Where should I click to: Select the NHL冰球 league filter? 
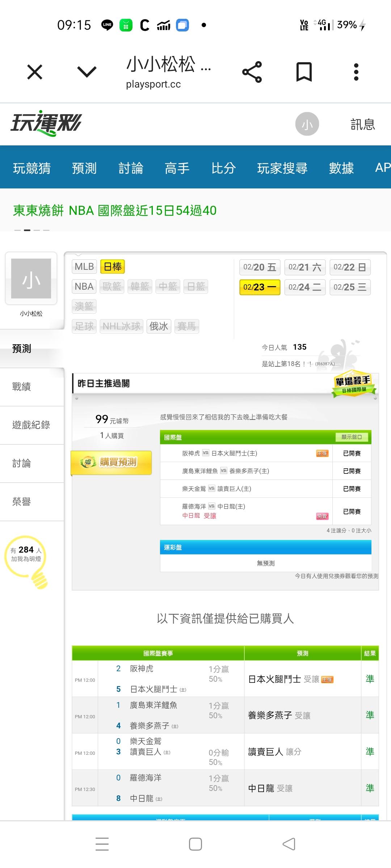point(122,326)
